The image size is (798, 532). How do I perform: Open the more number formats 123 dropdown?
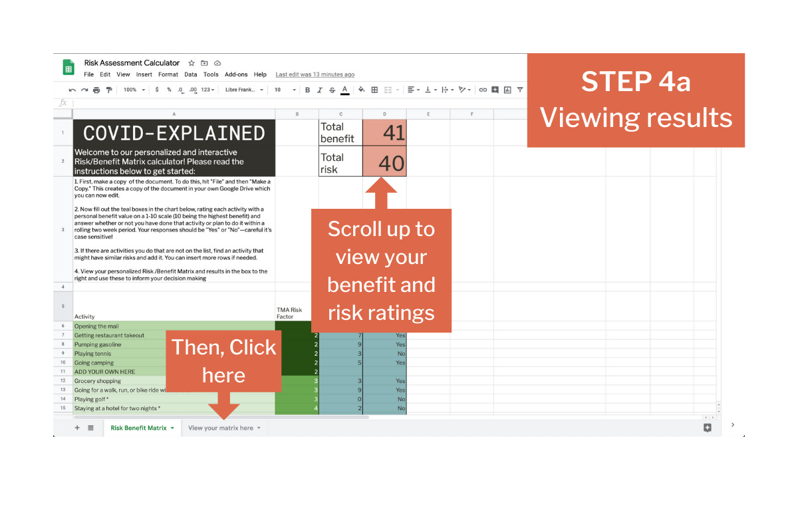coord(208,90)
